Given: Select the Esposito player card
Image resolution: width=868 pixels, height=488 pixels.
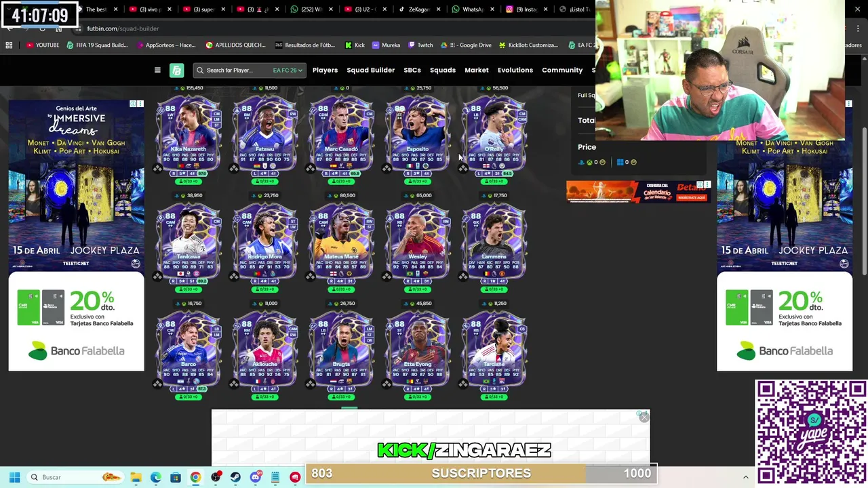Looking at the screenshot, I should tap(418, 134).
